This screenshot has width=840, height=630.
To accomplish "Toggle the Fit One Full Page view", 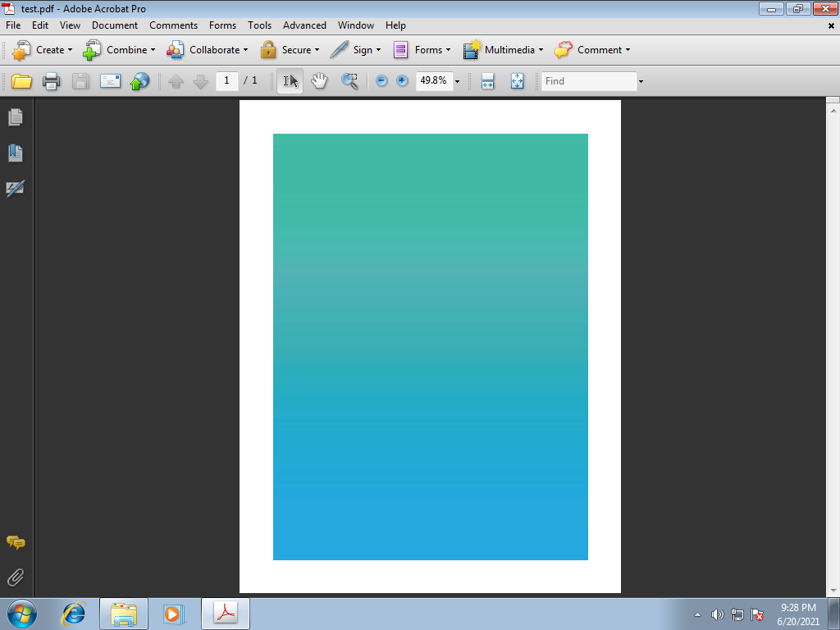I will pos(517,81).
